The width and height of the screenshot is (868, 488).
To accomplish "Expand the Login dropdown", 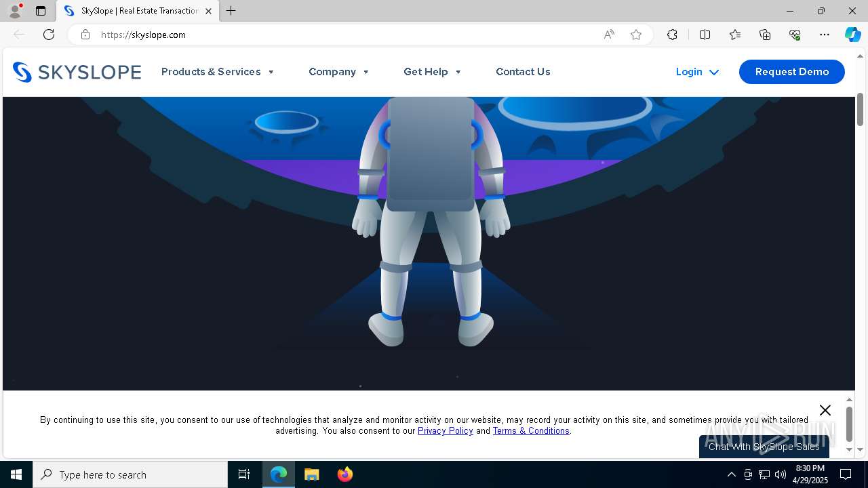I will 697,72.
